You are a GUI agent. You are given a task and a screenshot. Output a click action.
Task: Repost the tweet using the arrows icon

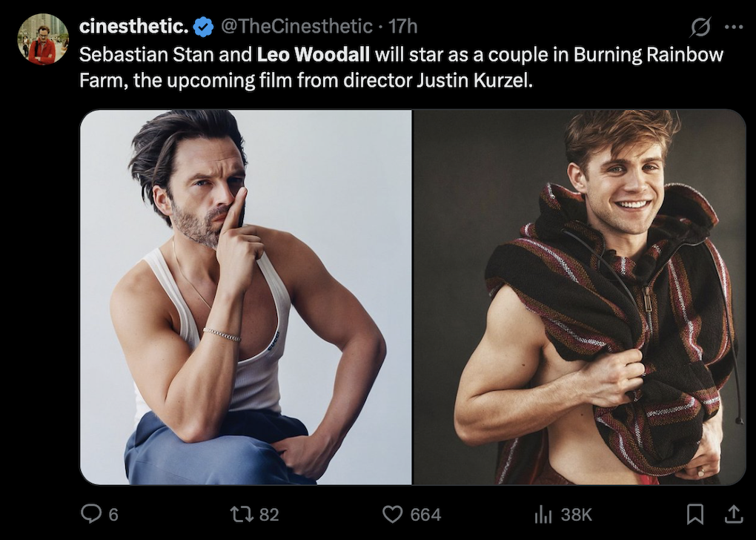click(x=239, y=514)
